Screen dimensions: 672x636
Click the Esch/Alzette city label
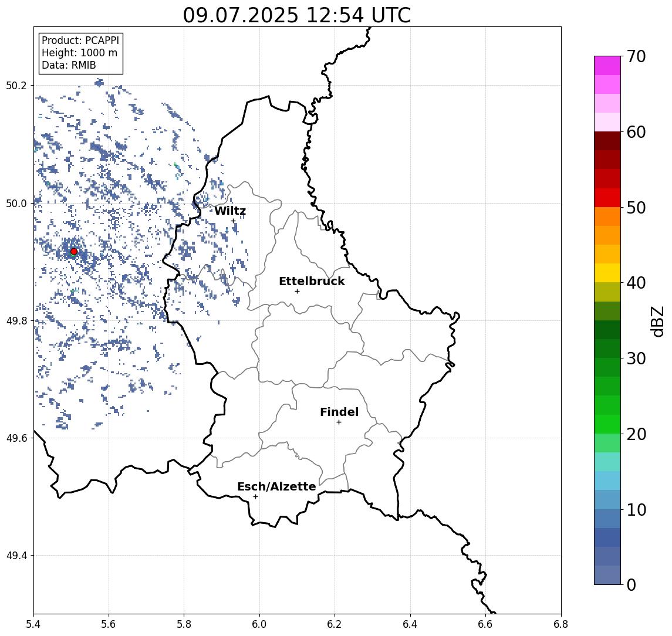click(276, 486)
